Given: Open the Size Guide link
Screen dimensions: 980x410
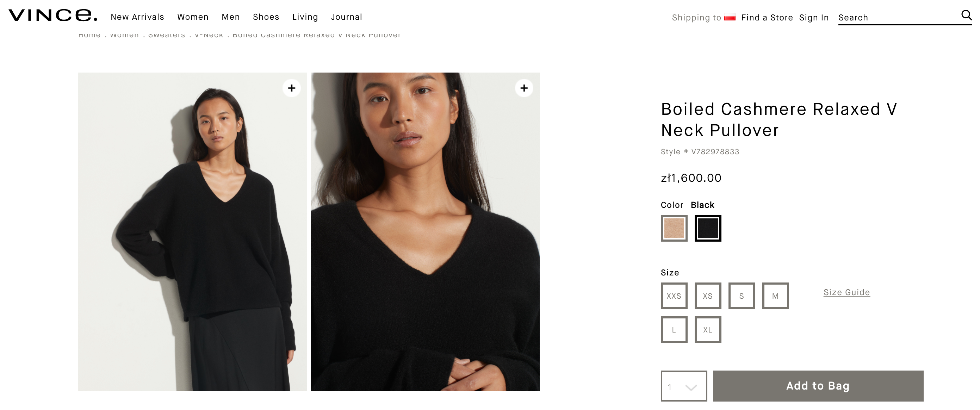Looking at the screenshot, I should [846, 292].
